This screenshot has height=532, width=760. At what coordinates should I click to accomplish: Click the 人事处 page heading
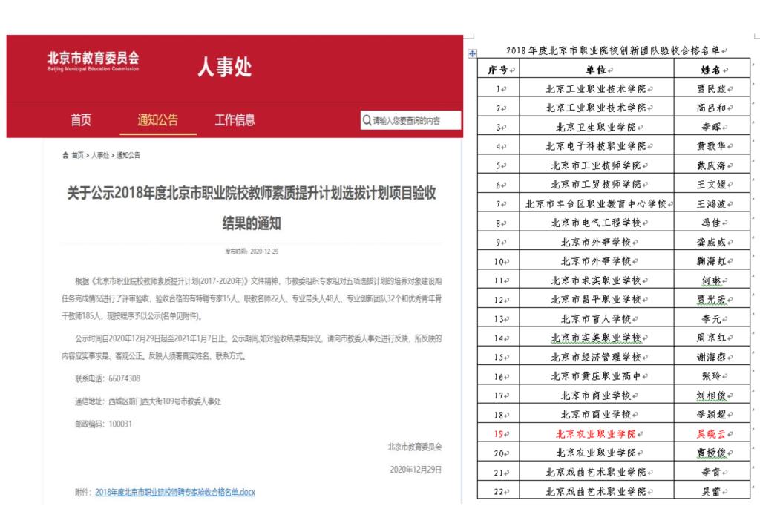coord(224,68)
